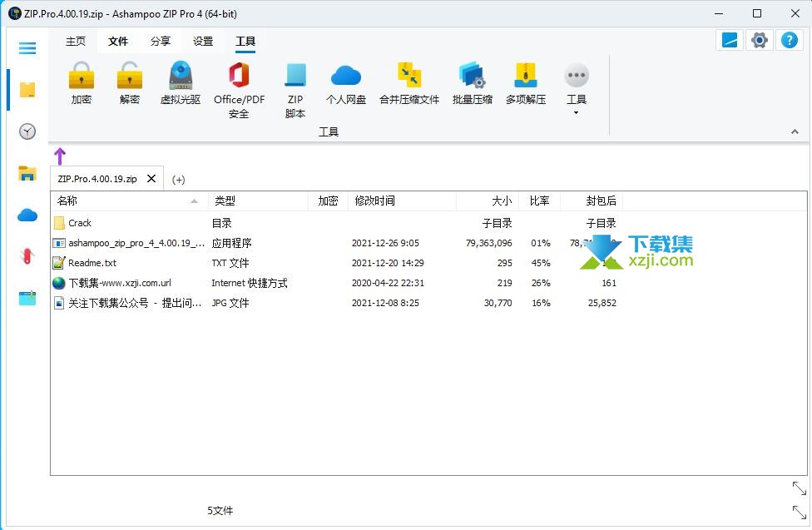The width and height of the screenshot is (812, 530).
Task: Click the lower diagonal resize arrows icon
Action: coord(799,512)
